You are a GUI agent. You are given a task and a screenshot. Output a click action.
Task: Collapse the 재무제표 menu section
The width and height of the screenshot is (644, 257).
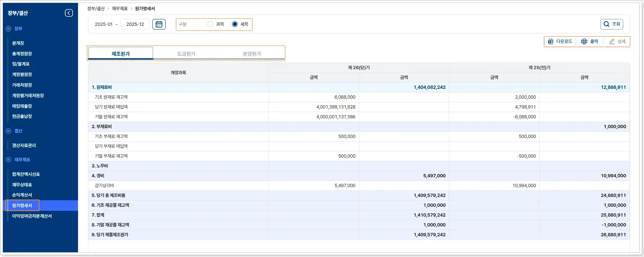8,160
